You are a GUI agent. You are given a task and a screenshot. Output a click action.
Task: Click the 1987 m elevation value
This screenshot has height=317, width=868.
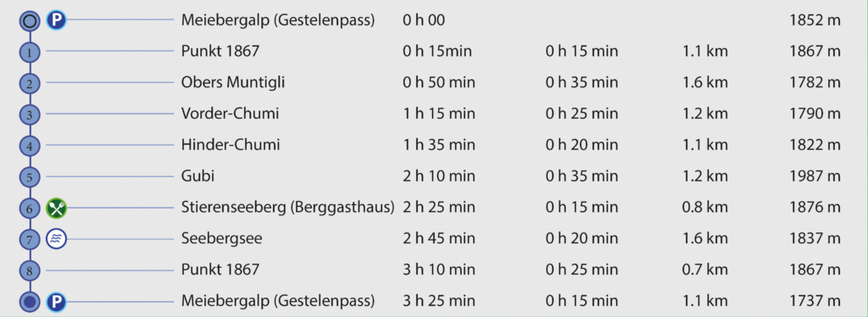[x=815, y=176]
